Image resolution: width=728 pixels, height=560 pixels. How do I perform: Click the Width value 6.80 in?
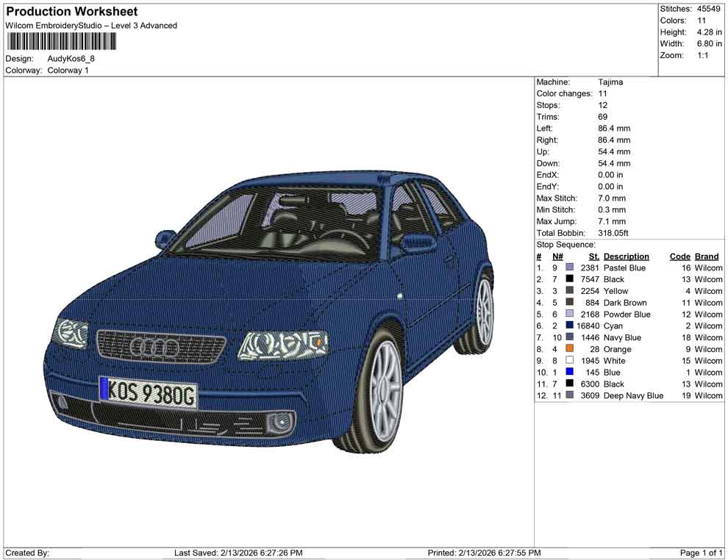coord(709,43)
